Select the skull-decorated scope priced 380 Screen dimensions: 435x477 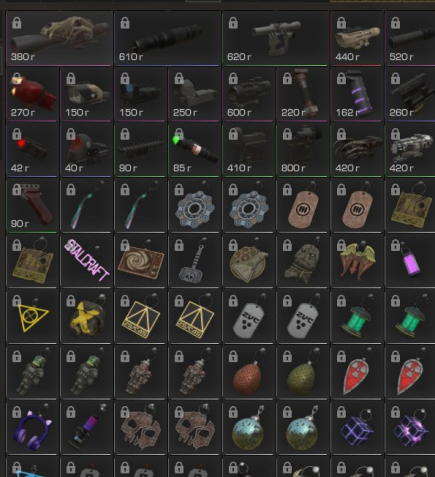[x=60, y=38]
